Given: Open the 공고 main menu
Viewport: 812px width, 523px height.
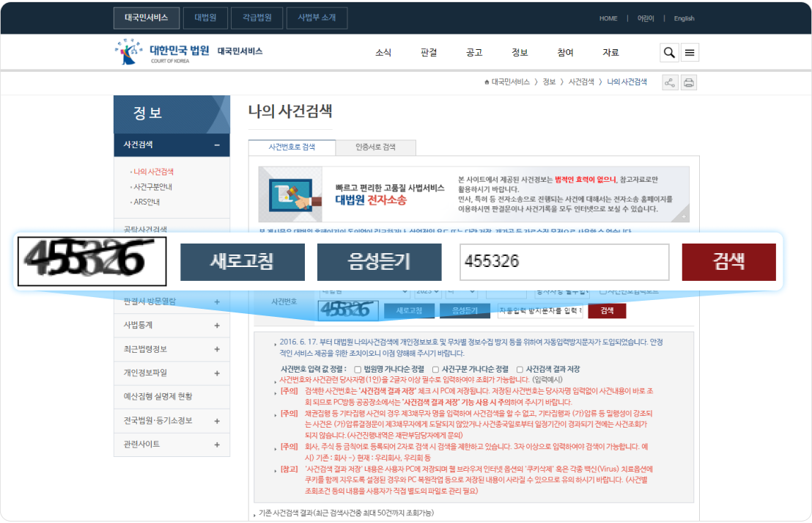Looking at the screenshot, I should click(x=474, y=52).
